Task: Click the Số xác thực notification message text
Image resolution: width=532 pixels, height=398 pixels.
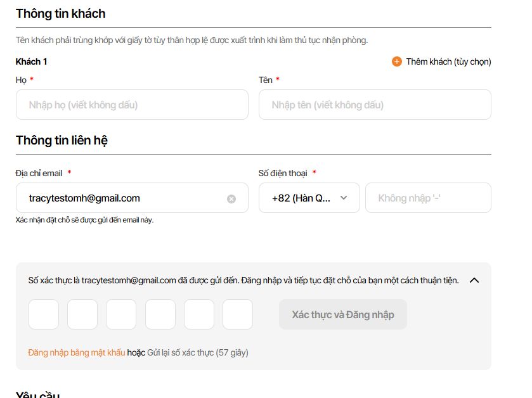Action: [x=243, y=280]
